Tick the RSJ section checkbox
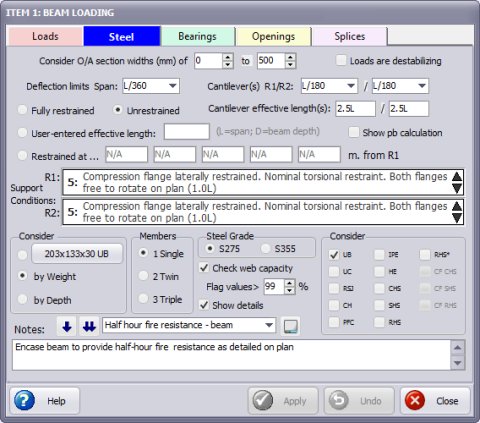This screenshot has height=423, width=480. (x=334, y=288)
